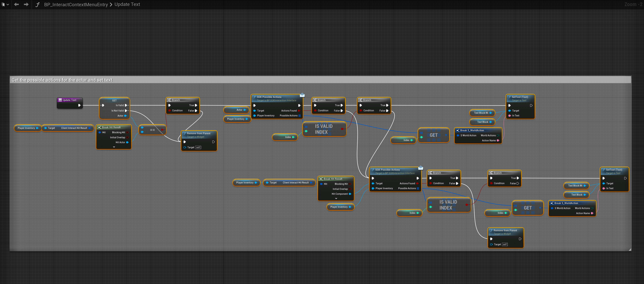The height and width of the screenshot is (284, 644).
Task: Click the Blocking Hit pin beside Hit Actor node
Action: click(x=127, y=133)
